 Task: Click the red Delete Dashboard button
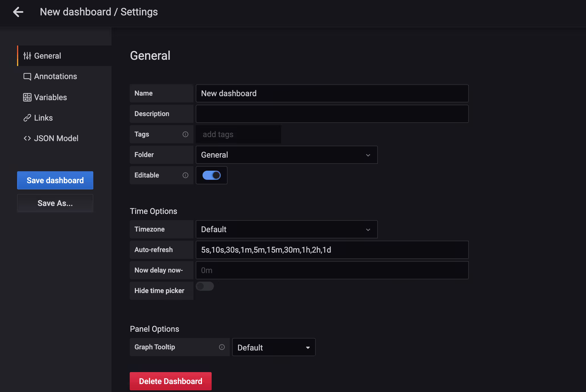point(171,381)
